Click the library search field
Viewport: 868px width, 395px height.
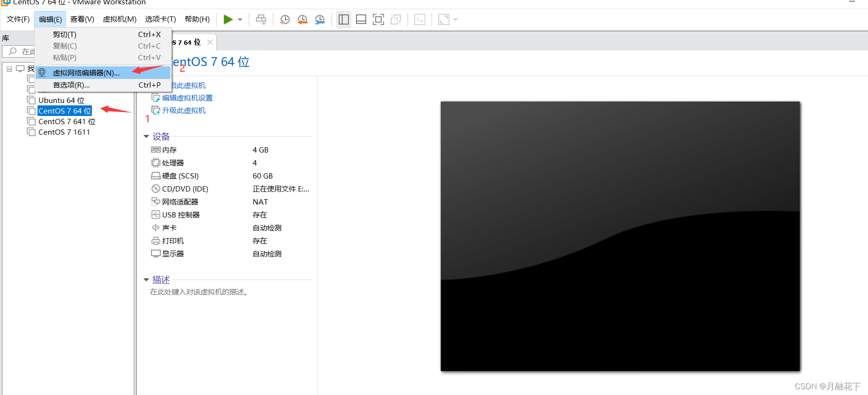(19, 51)
